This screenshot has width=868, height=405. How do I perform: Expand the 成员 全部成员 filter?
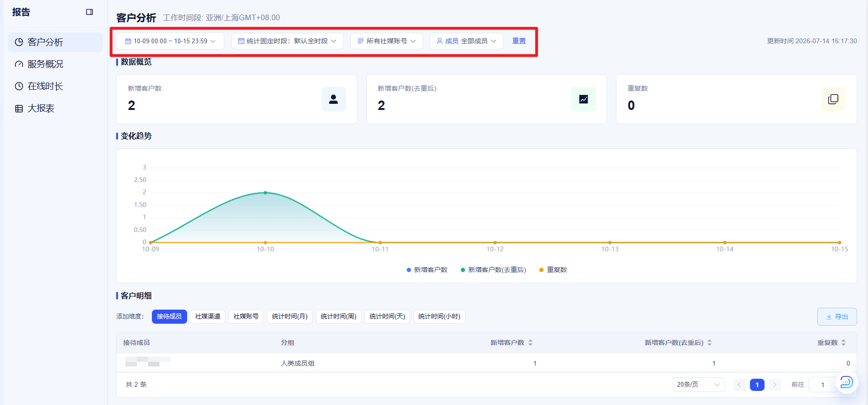[466, 41]
